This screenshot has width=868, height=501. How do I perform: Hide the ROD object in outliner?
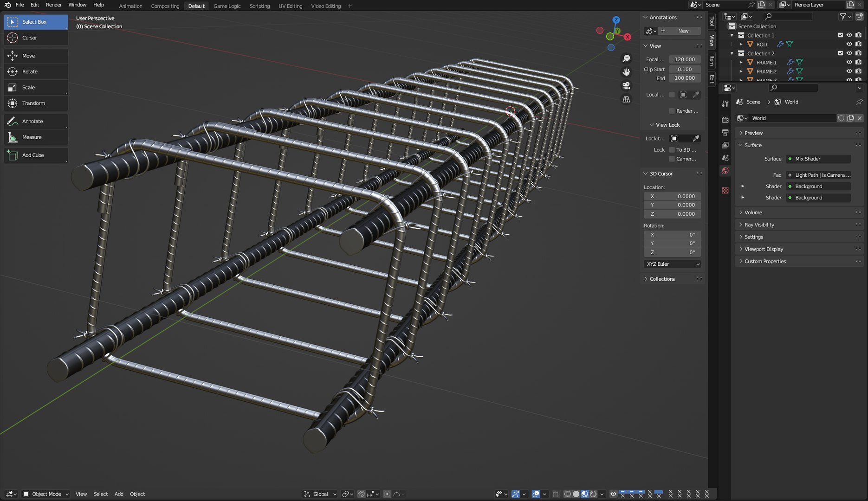click(849, 44)
